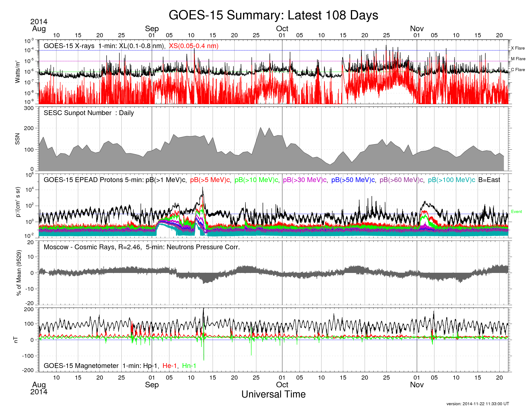Click the main chart title 'GOES-15 Summary: Latest 108 Days'
This screenshot has height=411, width=532.
tap(273, 15)
